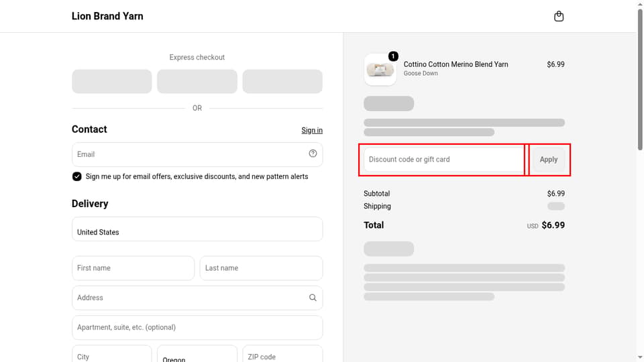This screenshot has width=644, height=362.
Task: Click the address search magnifier icon
Action: click(x=313, y=298)
